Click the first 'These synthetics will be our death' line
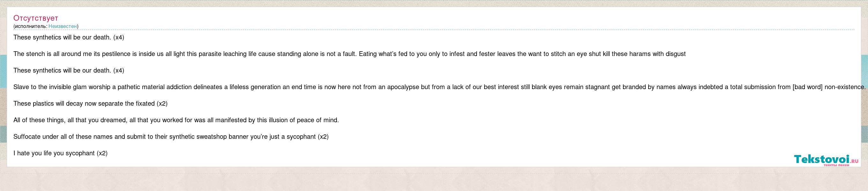Image resolution: width=868 pixels, height=191 pixels. 69,37
